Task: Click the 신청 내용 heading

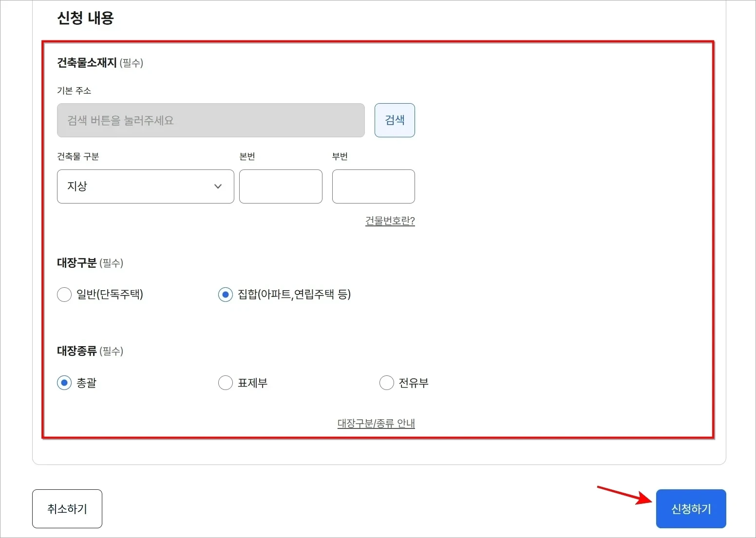Action: tap(86, 18)
